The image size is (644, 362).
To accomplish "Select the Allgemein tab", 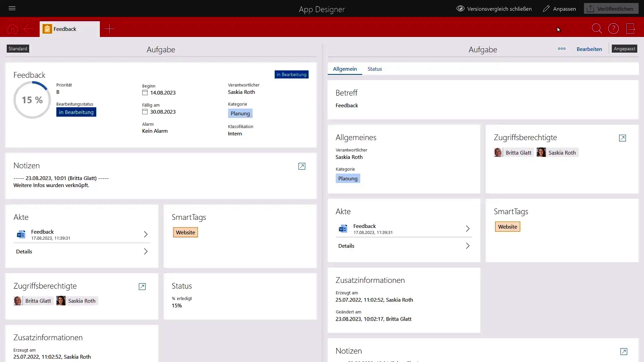I will [344, 69].
